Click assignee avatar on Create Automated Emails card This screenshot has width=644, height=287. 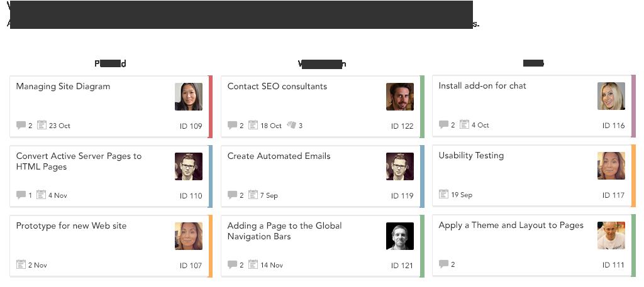(x=400, y=166)
